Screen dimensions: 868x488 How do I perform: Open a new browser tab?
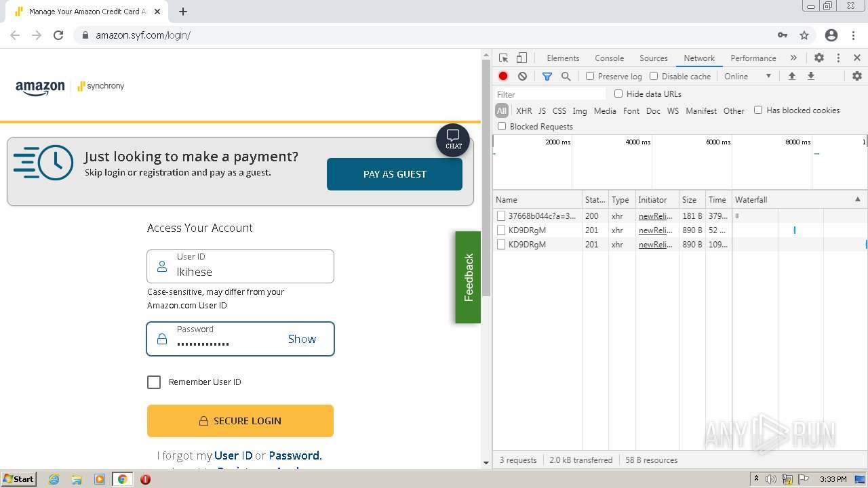point(183,12)
